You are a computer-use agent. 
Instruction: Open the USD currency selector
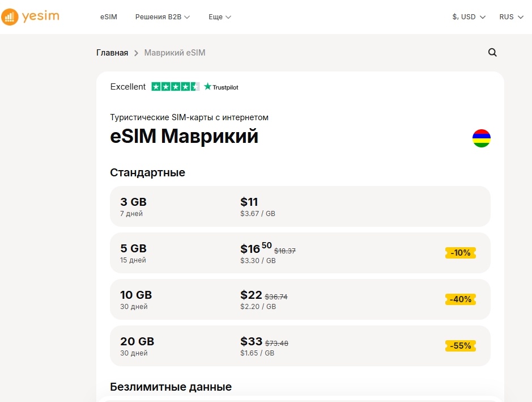pos(469,17)
